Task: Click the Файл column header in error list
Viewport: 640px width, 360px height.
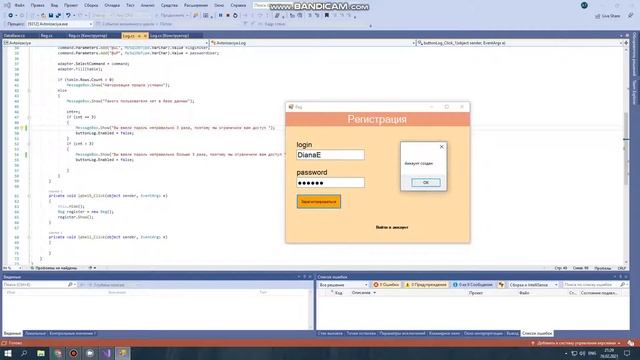Action: tap(524, 293)
